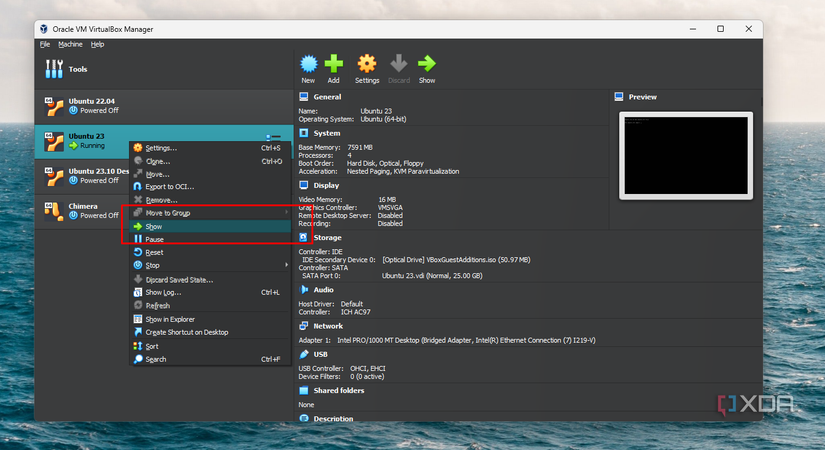The image size is (825, 450).
Task: Expand the Move to Group submenu
Action: click(x=210, y=213)
